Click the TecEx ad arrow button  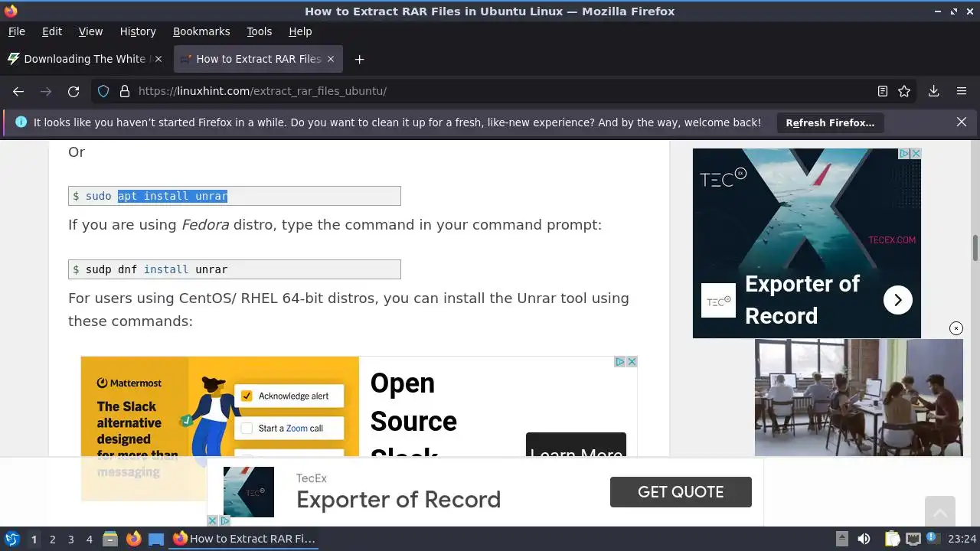[x=898, y=300]
